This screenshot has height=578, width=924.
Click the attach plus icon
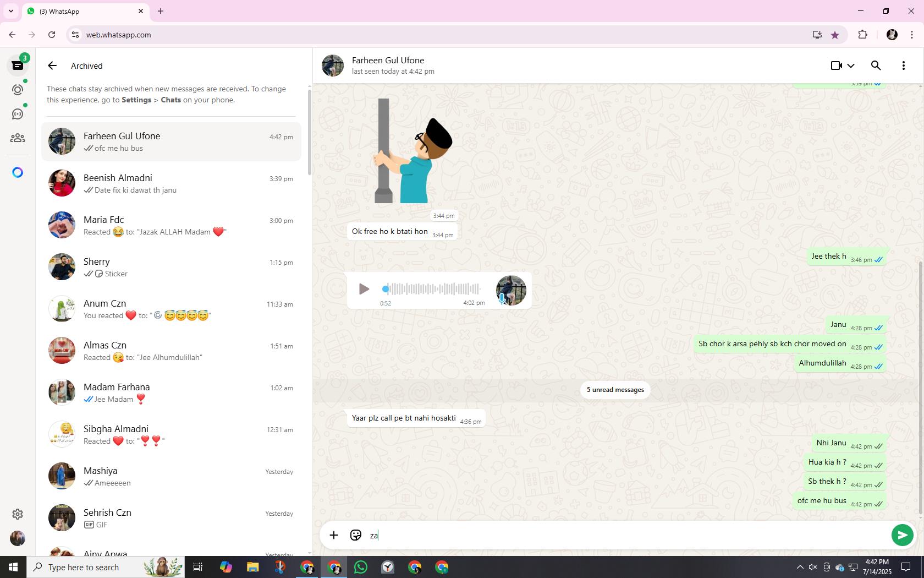click(x=334, y=535)
